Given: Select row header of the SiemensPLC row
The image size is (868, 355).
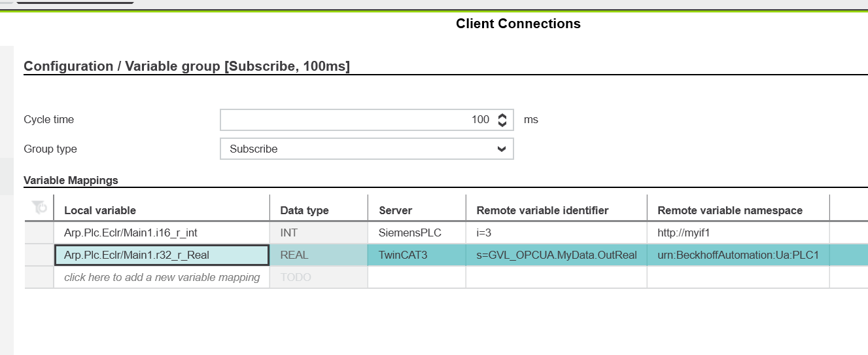Looking at the screenshot, I should click(x=39, y=233).
